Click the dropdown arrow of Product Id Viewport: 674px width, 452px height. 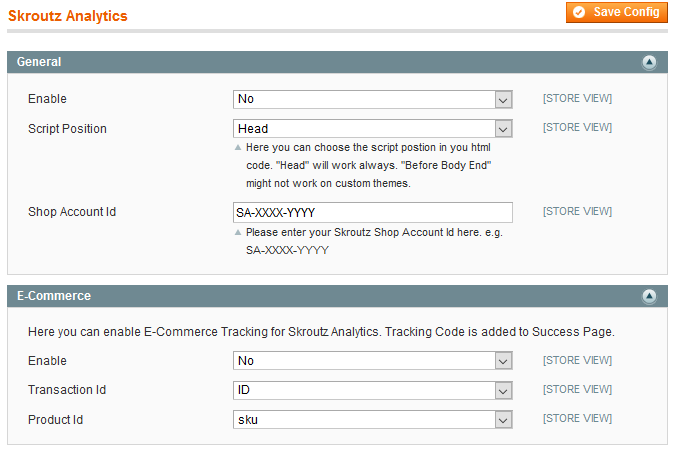[503, 420]
